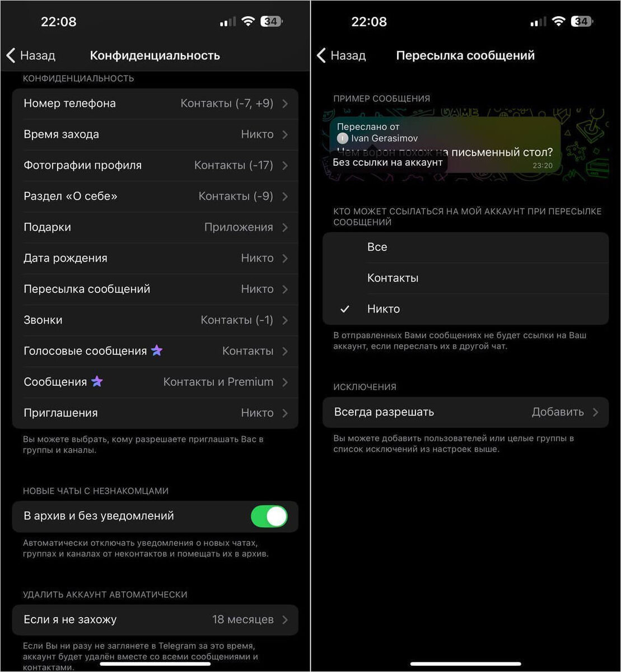Tap the forwarded message preview bubble
This screenshot has height=672, width=621.
click(445, 144)
